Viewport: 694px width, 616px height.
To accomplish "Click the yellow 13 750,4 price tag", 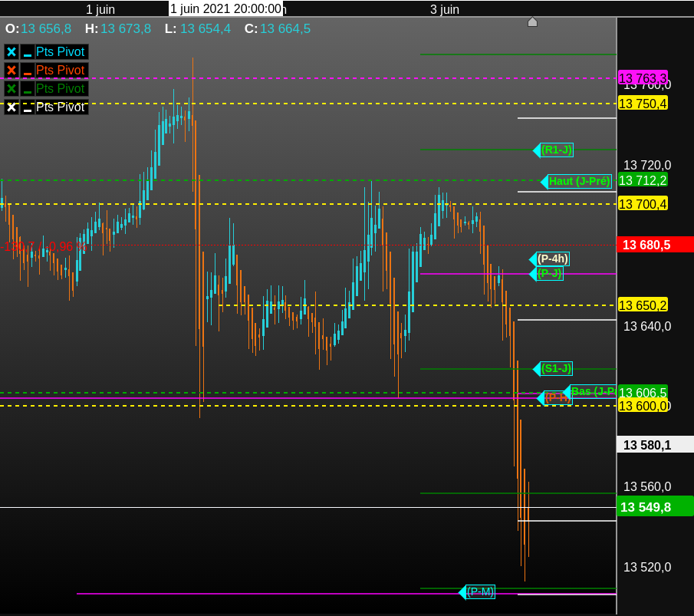I will (x=643, y=104).
